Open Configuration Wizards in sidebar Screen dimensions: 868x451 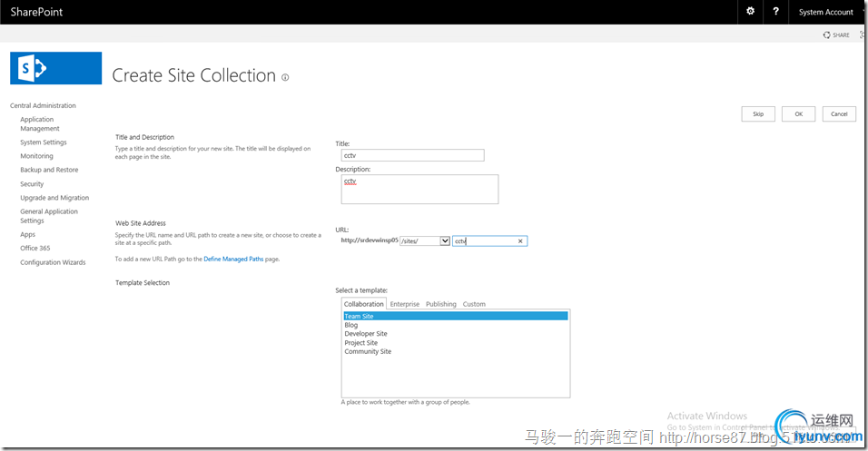[53, 262]
